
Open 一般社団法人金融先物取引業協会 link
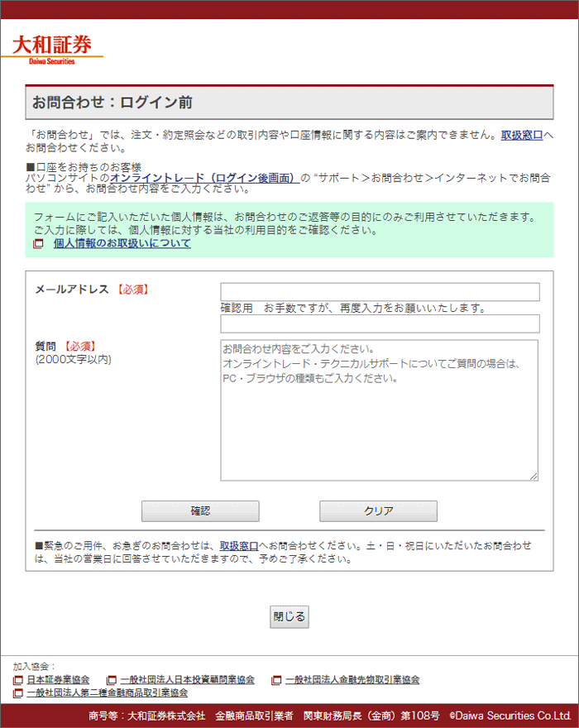(x=352, y=680)
